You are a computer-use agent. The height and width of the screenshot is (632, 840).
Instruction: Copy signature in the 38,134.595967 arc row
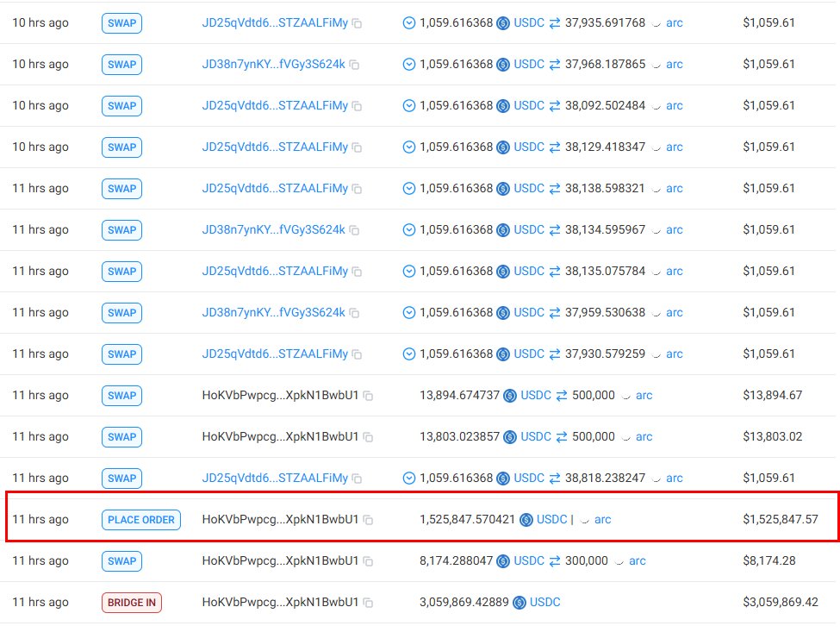354,230
